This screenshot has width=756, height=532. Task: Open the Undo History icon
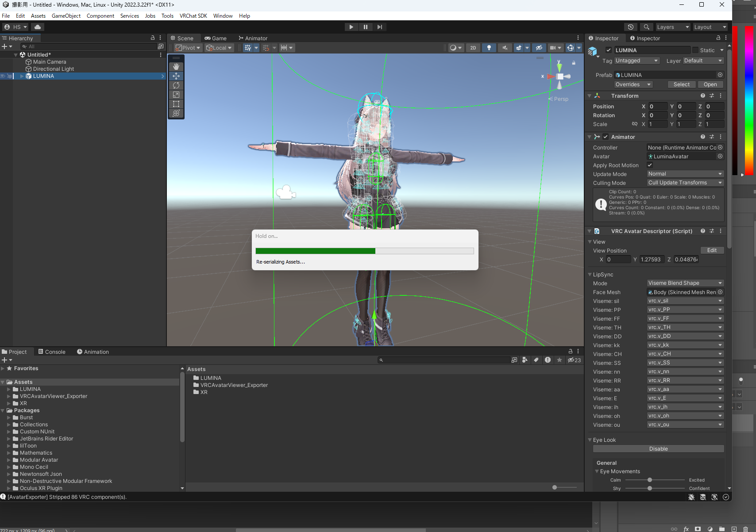click(x=631, y=27)
